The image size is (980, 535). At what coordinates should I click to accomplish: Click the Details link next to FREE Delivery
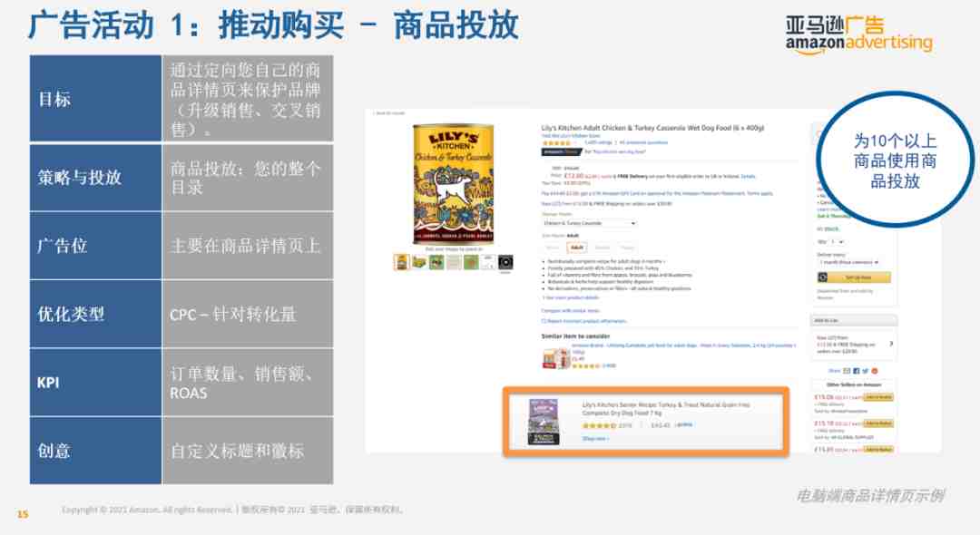pos(748,177)
